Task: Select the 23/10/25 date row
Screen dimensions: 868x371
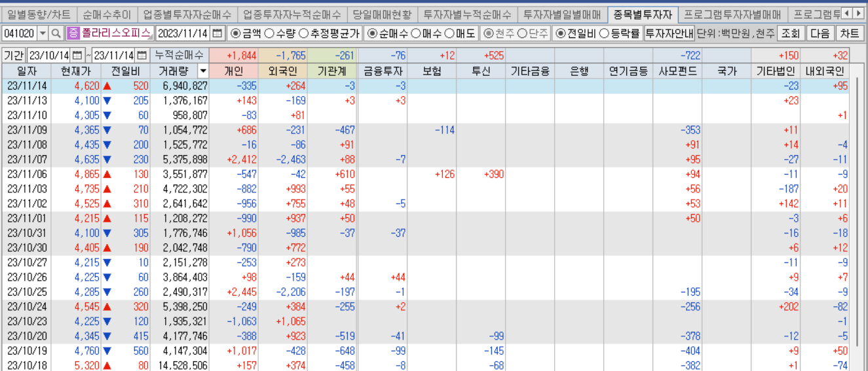Action: [x=426, y=292]
